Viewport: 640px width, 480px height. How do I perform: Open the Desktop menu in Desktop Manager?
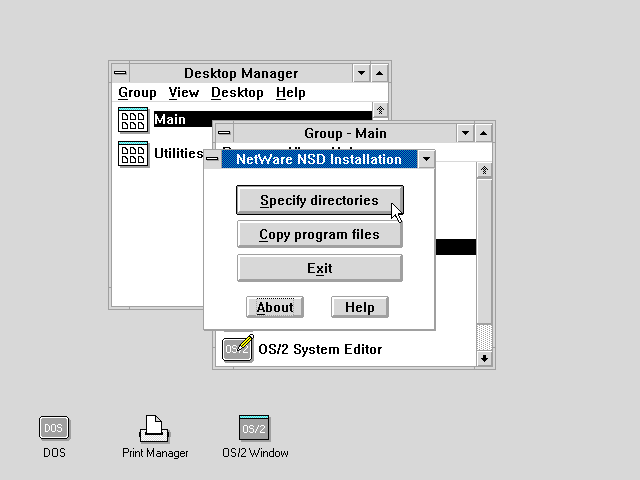click(237, 93)
